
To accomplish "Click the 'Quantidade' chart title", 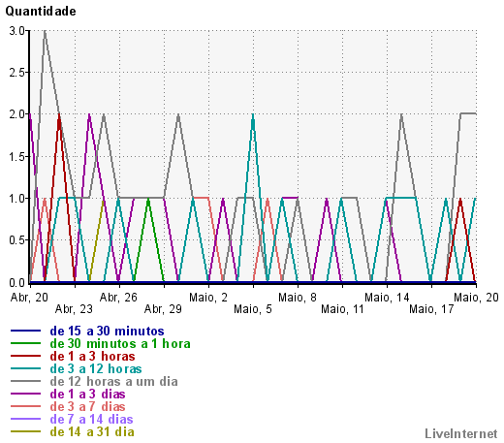I will coord(41,12).
